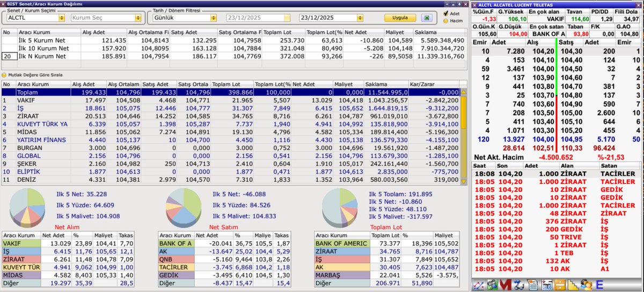Select the DENİZ broker row
The image size is (644, 292).
click(231, 180)
